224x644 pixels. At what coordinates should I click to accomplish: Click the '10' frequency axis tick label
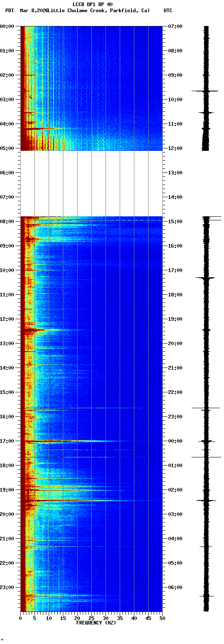[49, 618]
